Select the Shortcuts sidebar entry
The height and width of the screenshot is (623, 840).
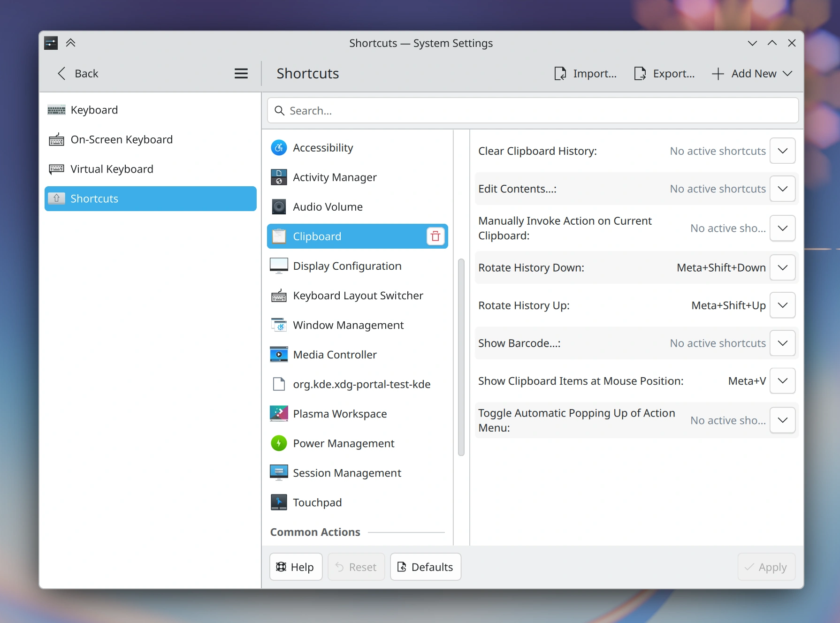coord(150,198)
